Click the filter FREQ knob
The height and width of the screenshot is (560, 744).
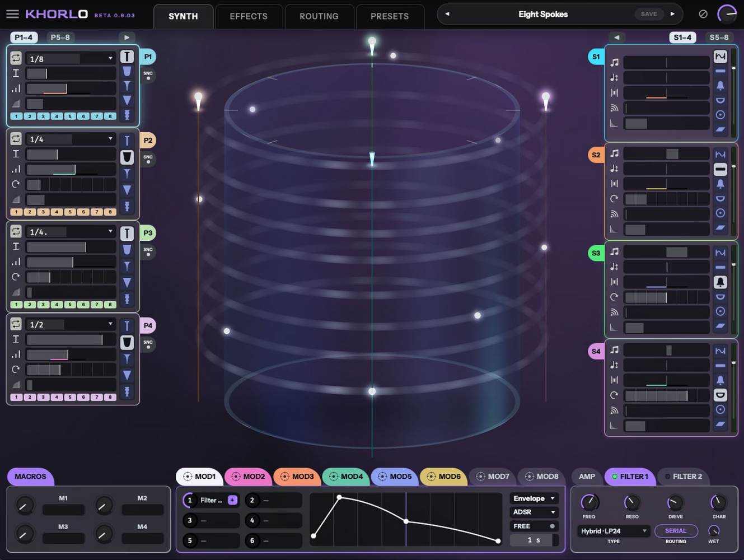click(x=589, y=502)
